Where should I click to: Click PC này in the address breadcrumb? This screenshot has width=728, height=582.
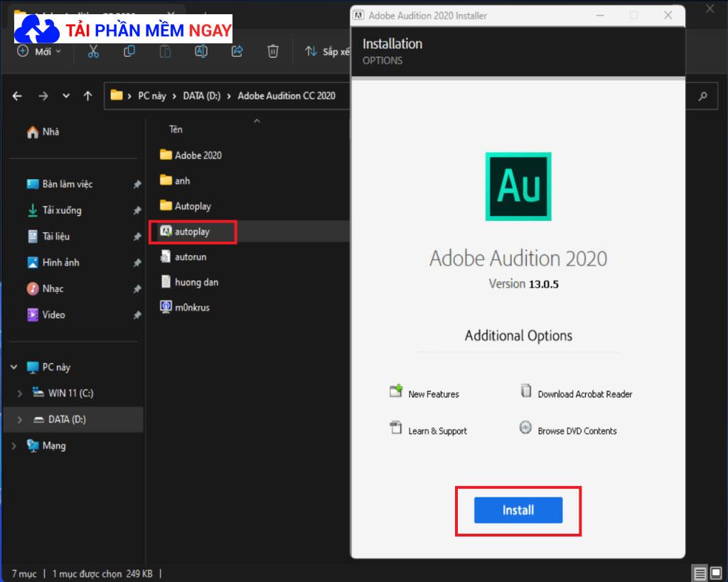(x=152, y=96)
